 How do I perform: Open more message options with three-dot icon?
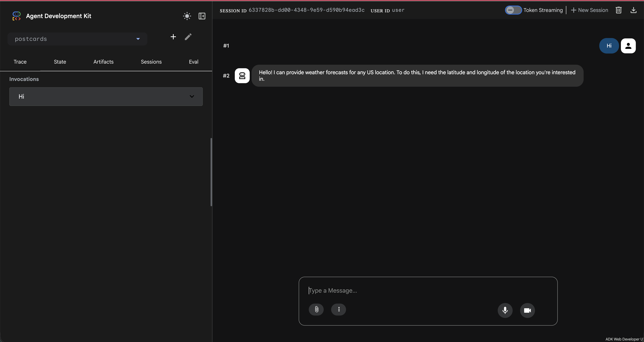[x=339, y=310]
